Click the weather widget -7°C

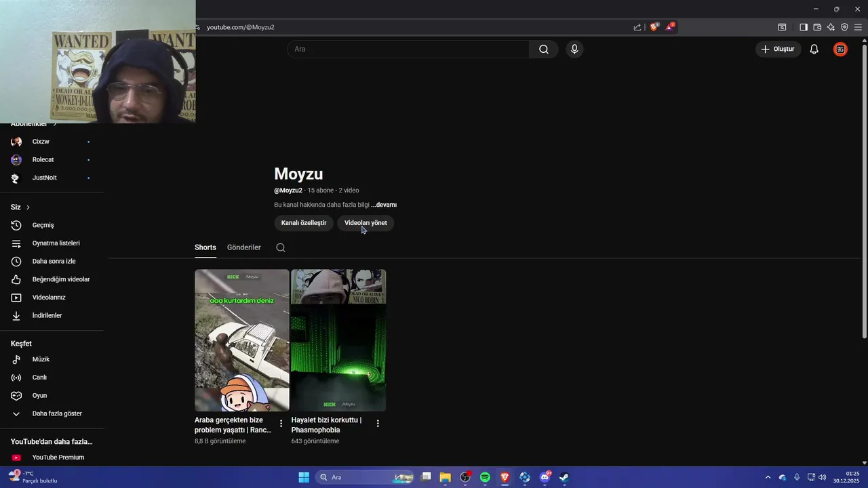click(33, 477)
